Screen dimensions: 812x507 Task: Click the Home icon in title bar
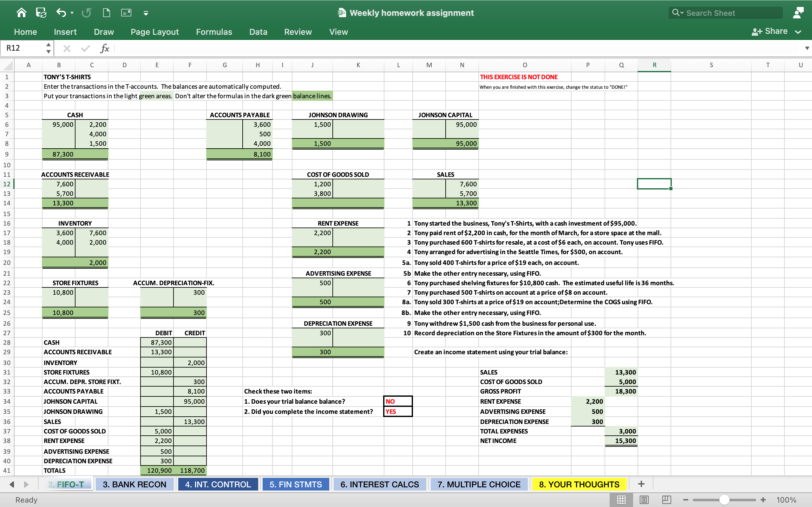22,13
